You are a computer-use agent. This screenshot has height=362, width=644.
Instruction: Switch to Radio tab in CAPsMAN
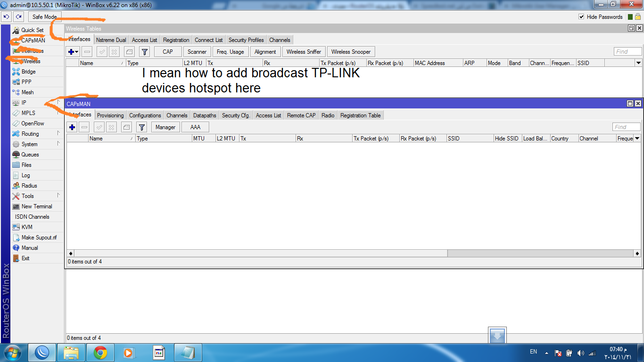pyautogui.click(x=328, y=115)
